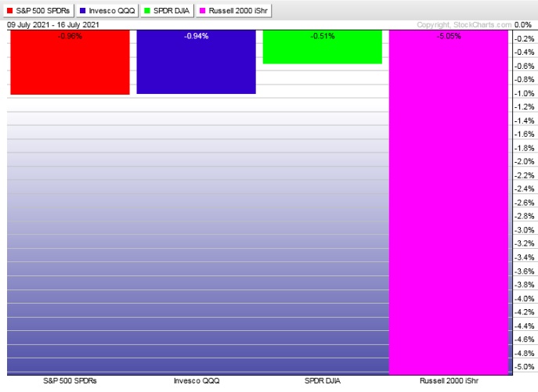Click the -2.6% axis tick label
Viewport: 538px width, 392px height.
pos(524,203)
